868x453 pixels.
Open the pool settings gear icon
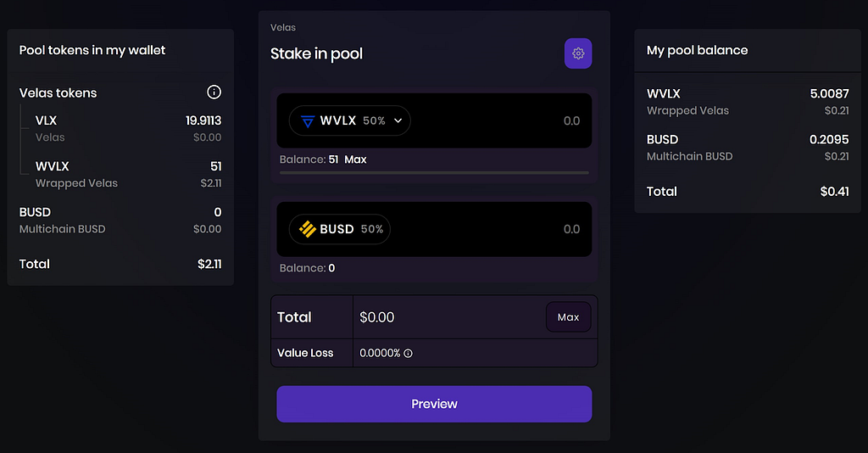578,53
